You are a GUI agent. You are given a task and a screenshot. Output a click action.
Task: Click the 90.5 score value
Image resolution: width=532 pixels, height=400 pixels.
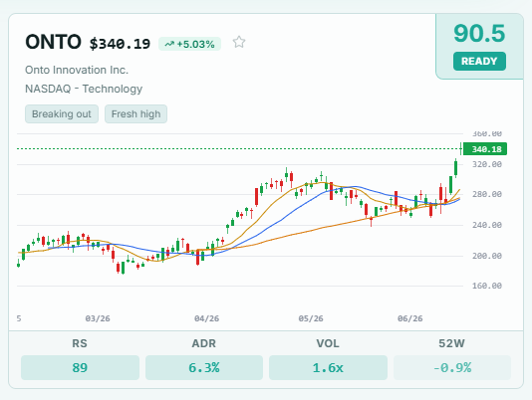(x=479, y=33)
